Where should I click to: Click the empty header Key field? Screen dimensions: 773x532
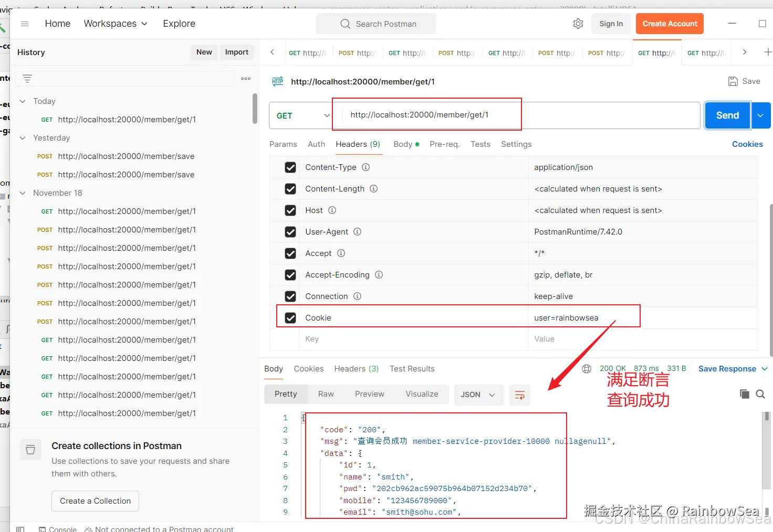[414, 339]
